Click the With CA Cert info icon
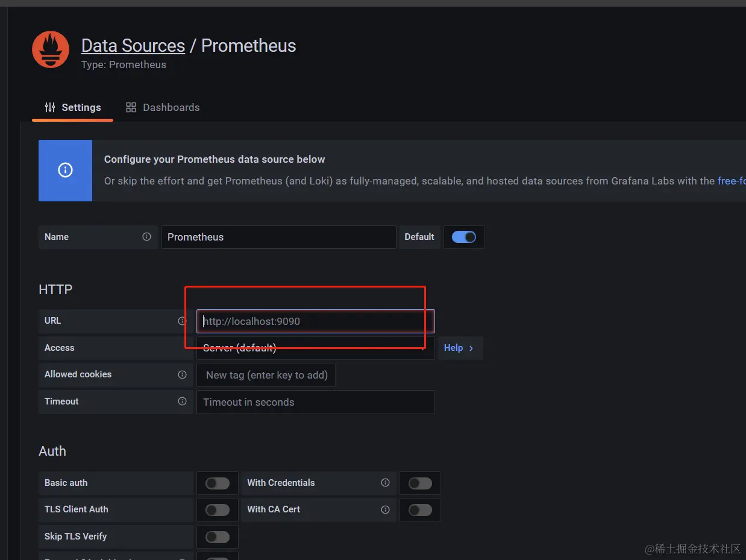The height and width of the screenshot is (560, 746). point(385,510)
